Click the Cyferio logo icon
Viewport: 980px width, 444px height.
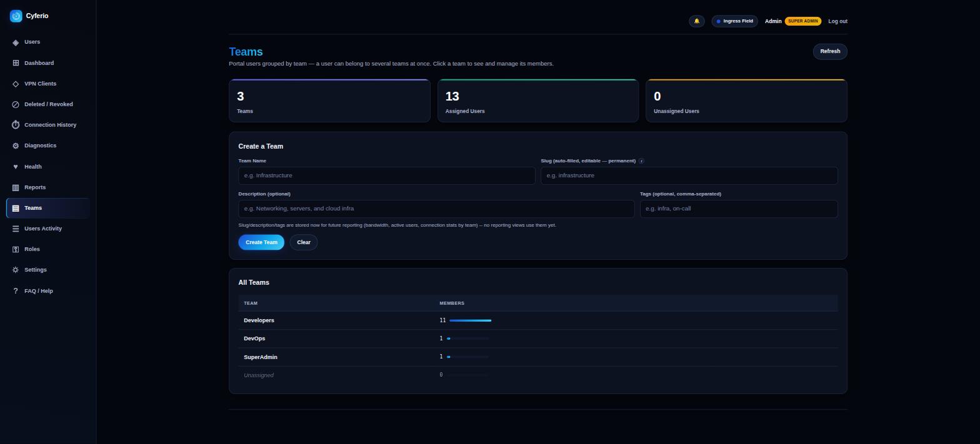(16, 16)
